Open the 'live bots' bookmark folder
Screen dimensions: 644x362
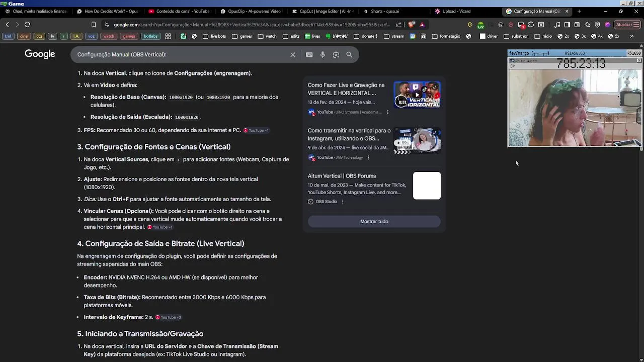point(214,36)
